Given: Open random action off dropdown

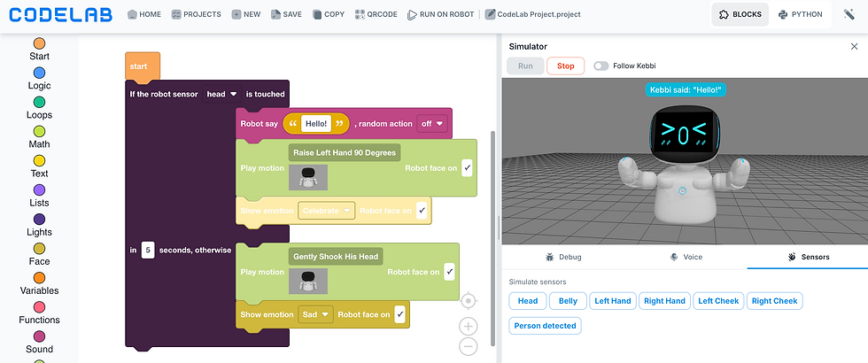Looking at the screenshot, I should pos(432,124).
